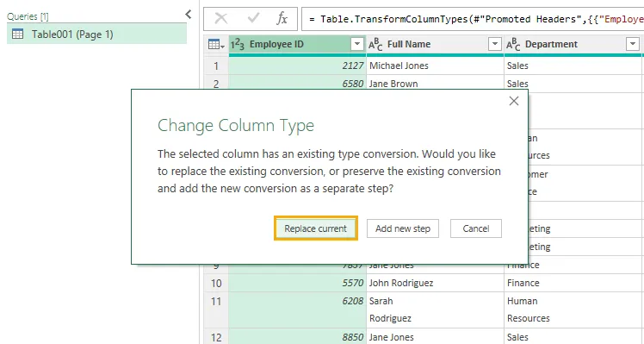644x344 pixels.
Task: Cancel the Change Column Type dialog
Action: 476,228
